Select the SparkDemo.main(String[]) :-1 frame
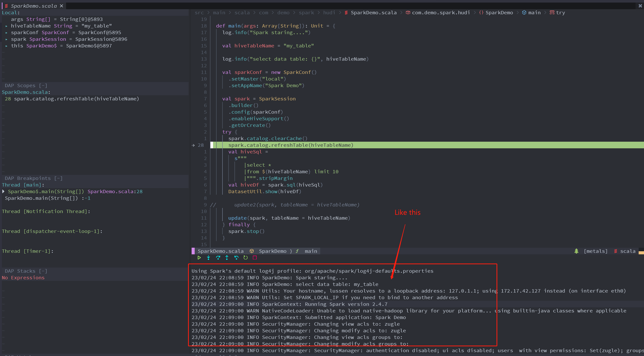This screenshot has height=356, width=644. (x=48, y=198)
